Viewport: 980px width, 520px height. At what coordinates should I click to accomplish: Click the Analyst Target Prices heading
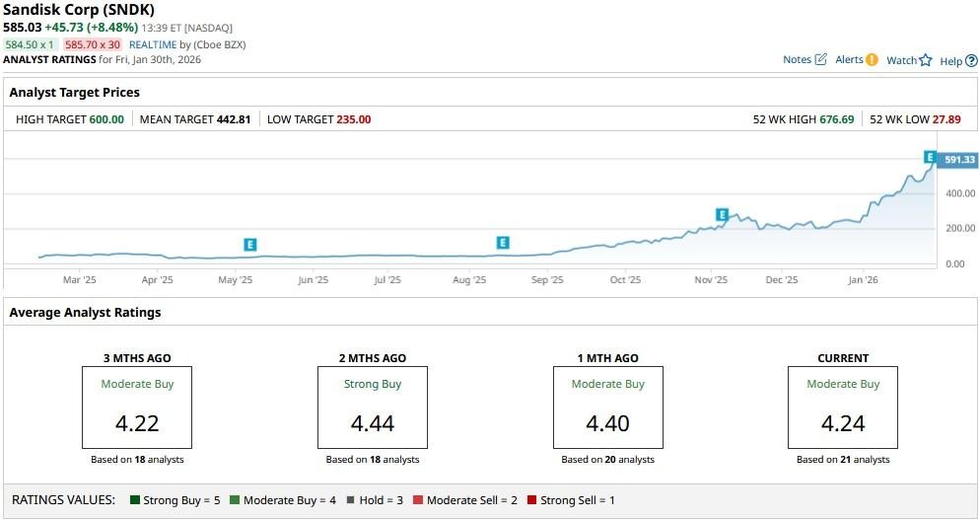74,92
